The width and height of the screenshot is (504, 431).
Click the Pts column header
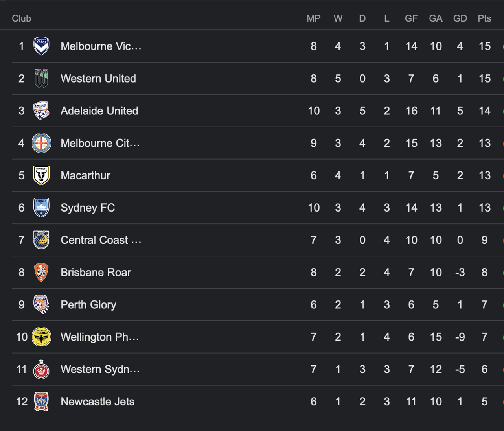484,18
